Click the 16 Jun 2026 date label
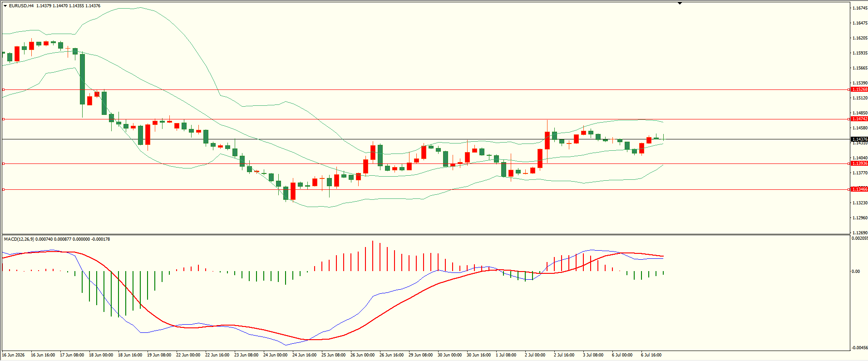Image resolution: width=868 pixels, height=361 pixels. (x=14, y=355)
